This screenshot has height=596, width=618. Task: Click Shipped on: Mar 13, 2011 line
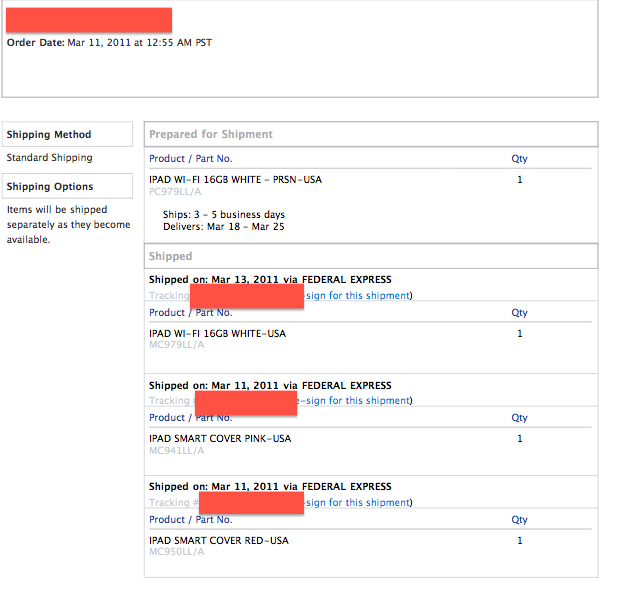tap(270, 279)
